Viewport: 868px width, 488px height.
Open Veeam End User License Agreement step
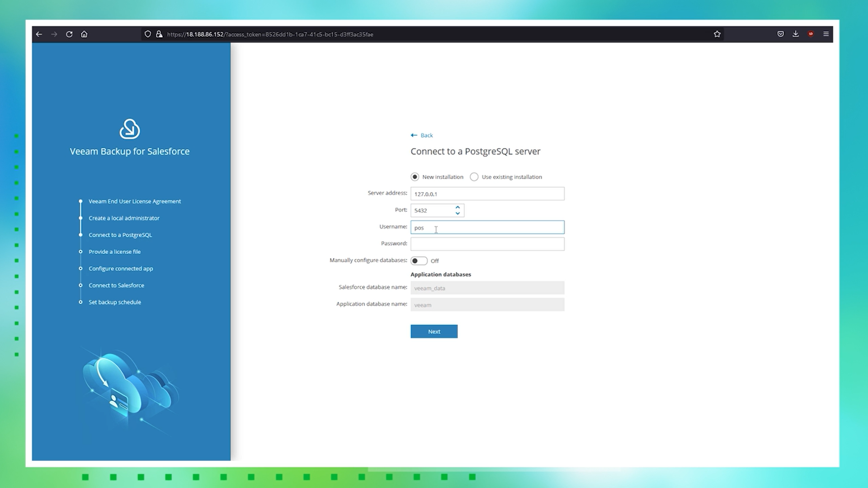[135, 202]
